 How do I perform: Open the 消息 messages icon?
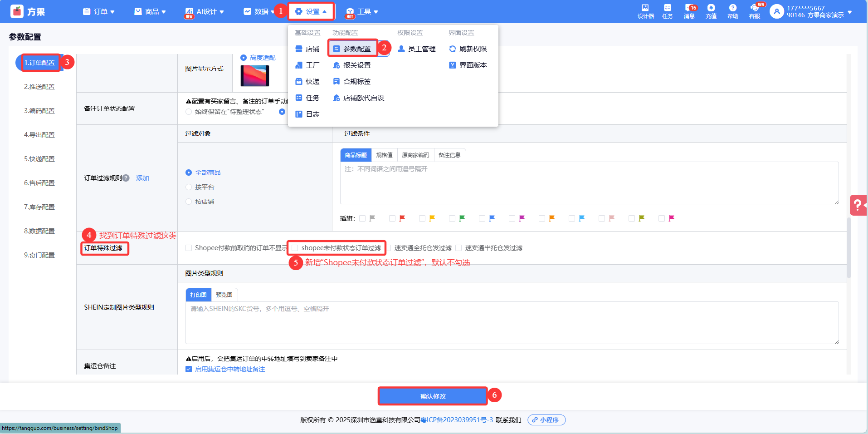(689, 11)
